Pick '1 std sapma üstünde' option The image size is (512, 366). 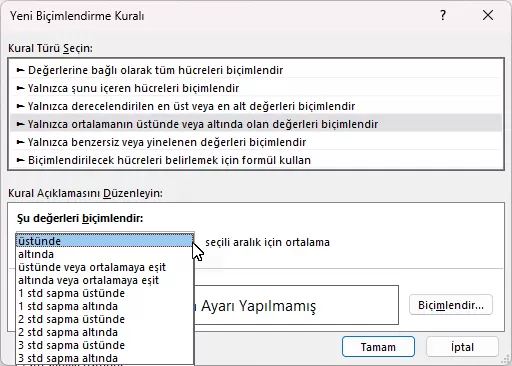[105, 293]
